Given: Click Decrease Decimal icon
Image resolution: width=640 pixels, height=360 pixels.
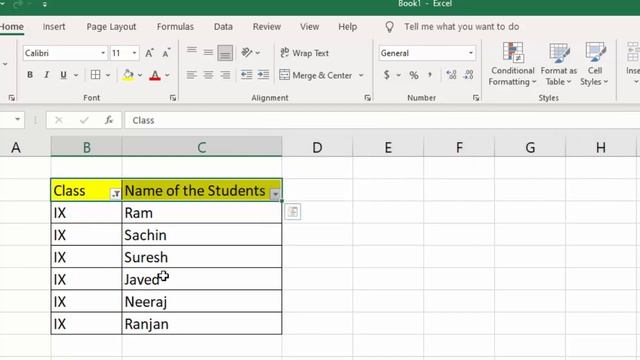Looking at the screenshot, I should [x=469, y=75].
